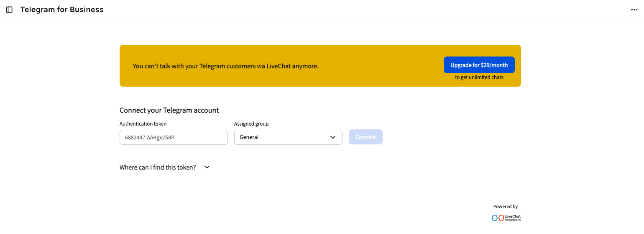Click the "Authentication token" field label
Screen dimensions: 644x234
tap(143, 124)
